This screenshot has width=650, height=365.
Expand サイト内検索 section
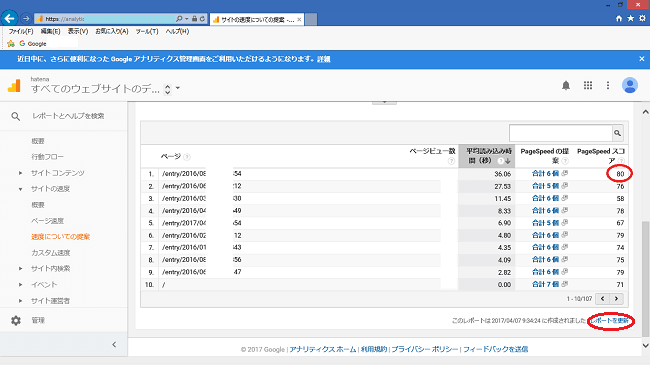(x=20, y=269)
